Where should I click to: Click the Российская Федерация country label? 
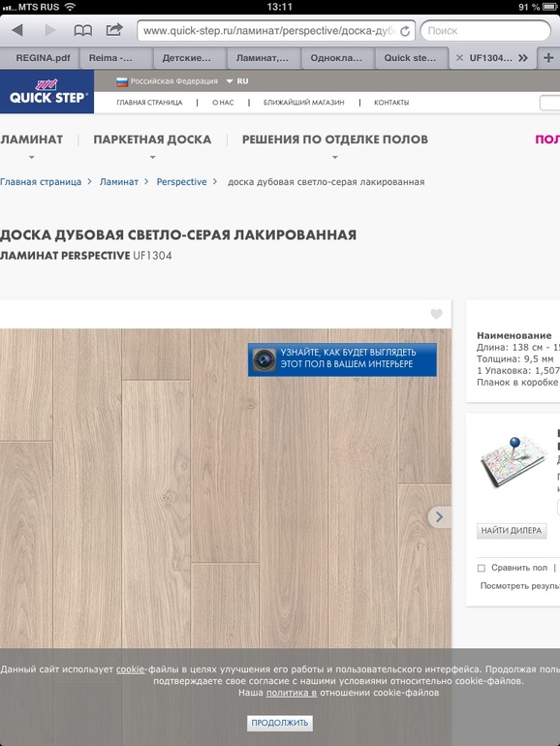[174, 81]
